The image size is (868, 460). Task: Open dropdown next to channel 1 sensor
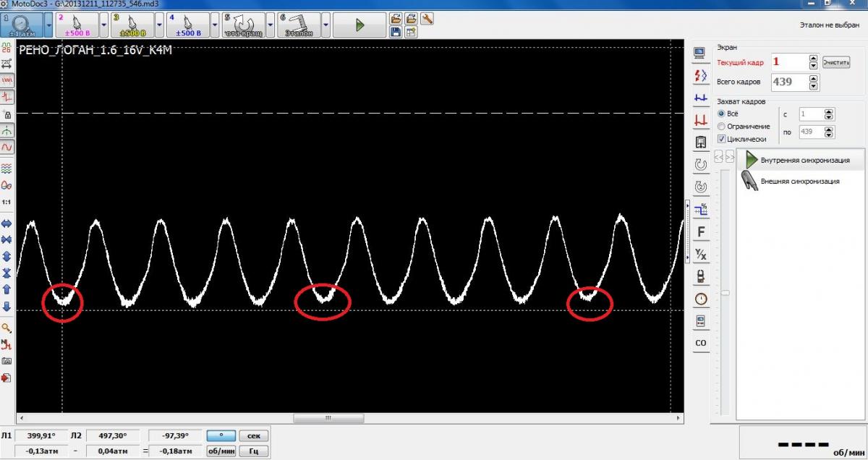pos(48,25)
